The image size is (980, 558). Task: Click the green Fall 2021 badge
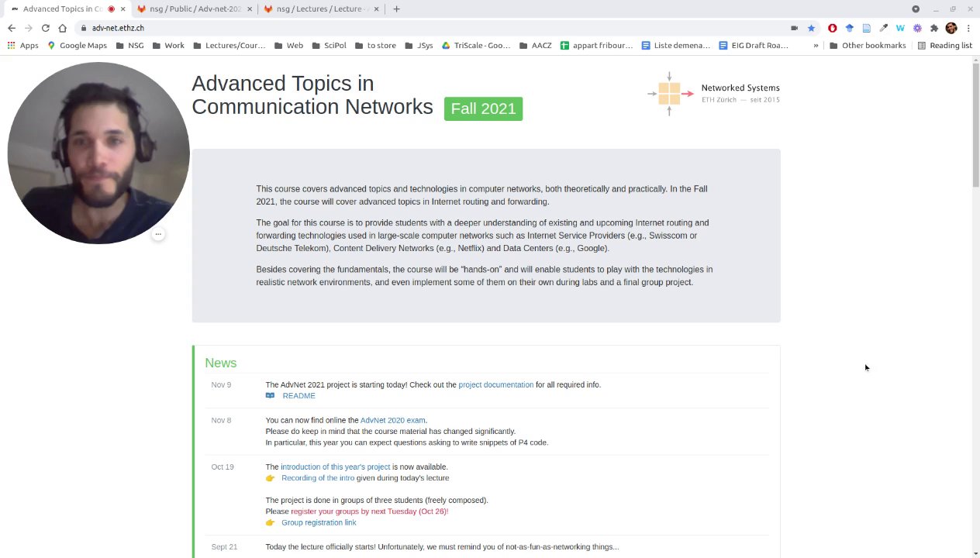[483, 108]
